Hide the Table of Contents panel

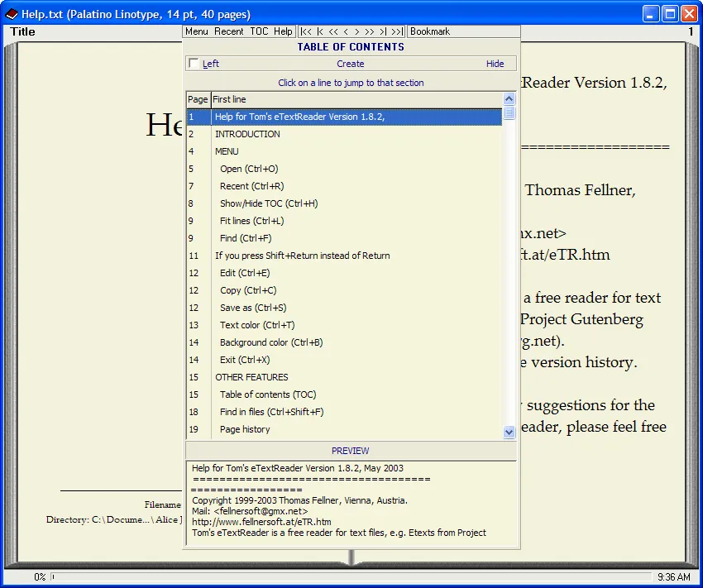(x=495, y=63)
